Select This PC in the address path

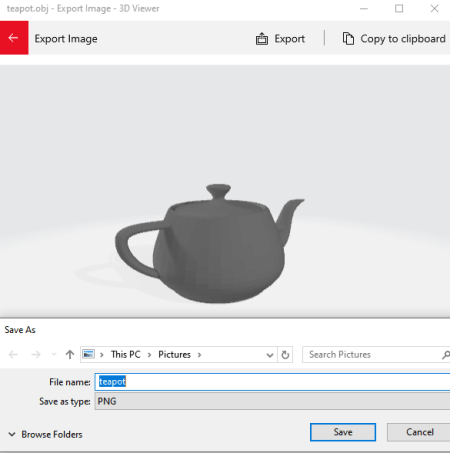(x=126, y=354)
